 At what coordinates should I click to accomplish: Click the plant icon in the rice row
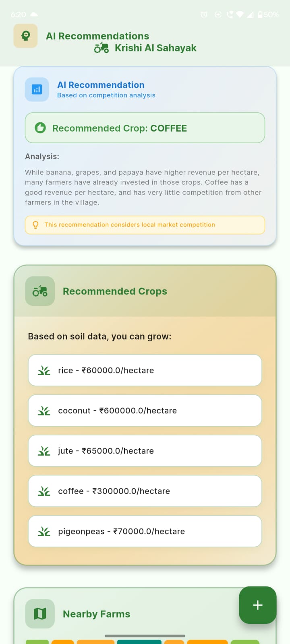(x=44, y=370)
